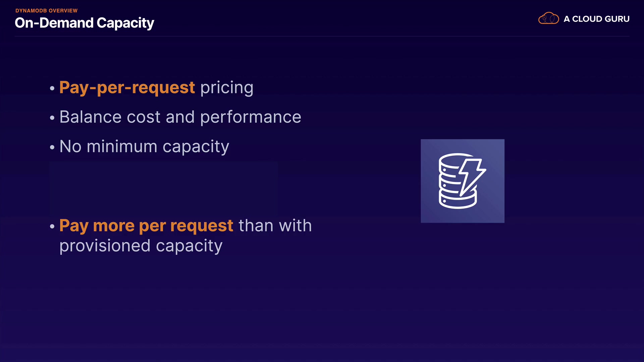
Task: Click the bullet dot before Pay more per request
Action: coord(52,227)
